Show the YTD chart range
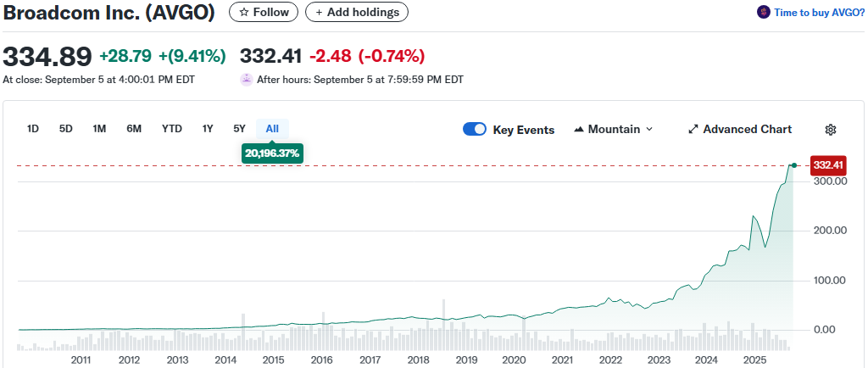This screenshot has height=368, width=868. pyautogui.click(x=172, y=129)
